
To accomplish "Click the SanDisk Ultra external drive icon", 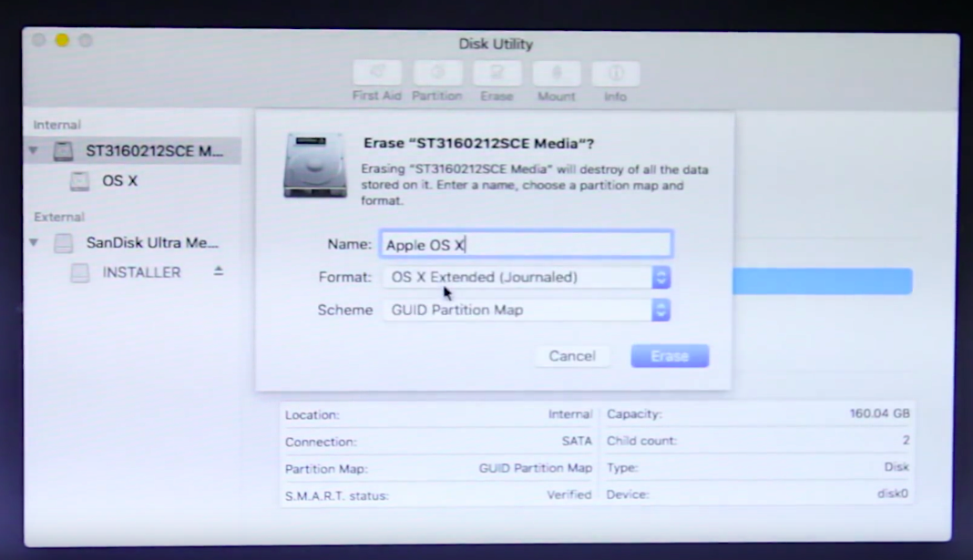I will pyautogui.click(x=63, y=242).
